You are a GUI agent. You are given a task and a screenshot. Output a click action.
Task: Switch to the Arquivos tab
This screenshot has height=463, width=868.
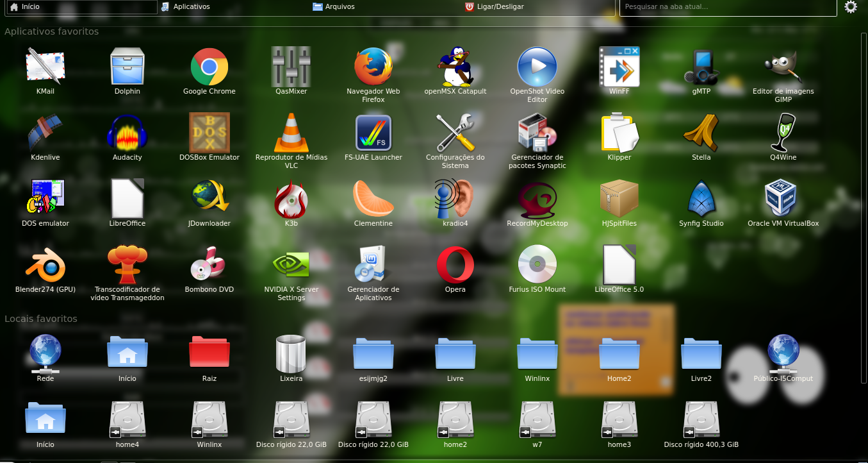point(333,7)
